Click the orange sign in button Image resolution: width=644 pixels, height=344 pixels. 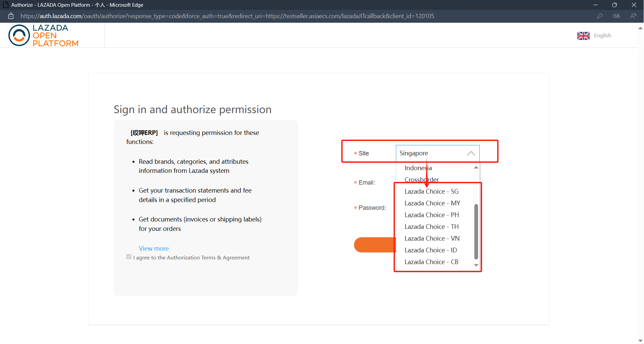(x=375, y=245)
